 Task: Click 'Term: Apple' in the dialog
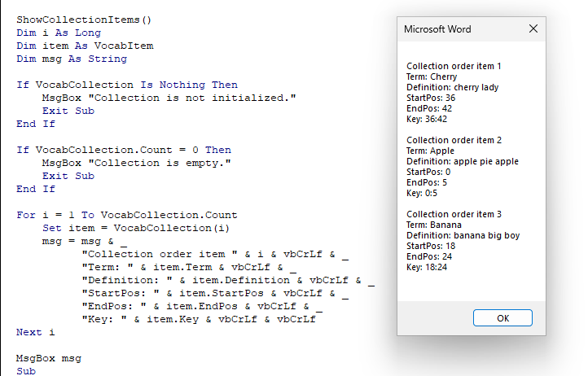click(430, 151)
